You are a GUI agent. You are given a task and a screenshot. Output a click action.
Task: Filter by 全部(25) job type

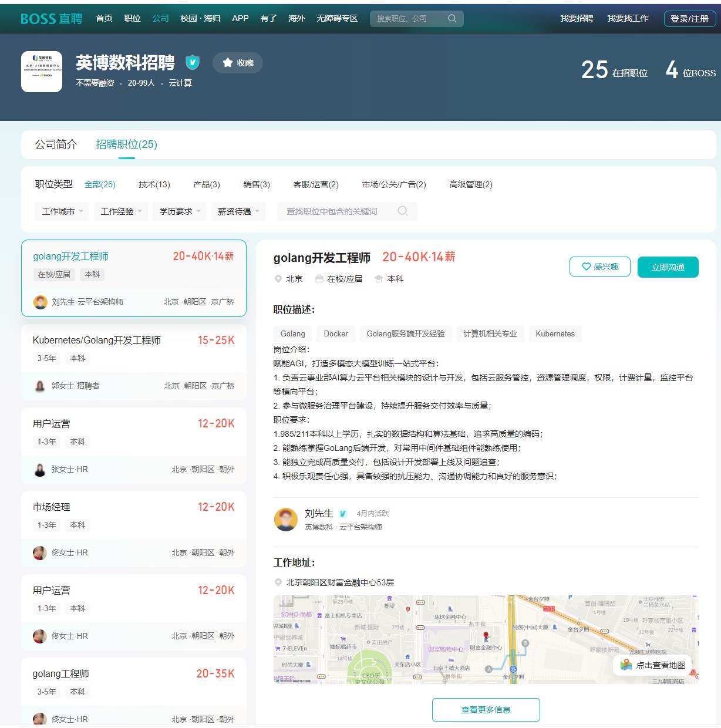100,184
